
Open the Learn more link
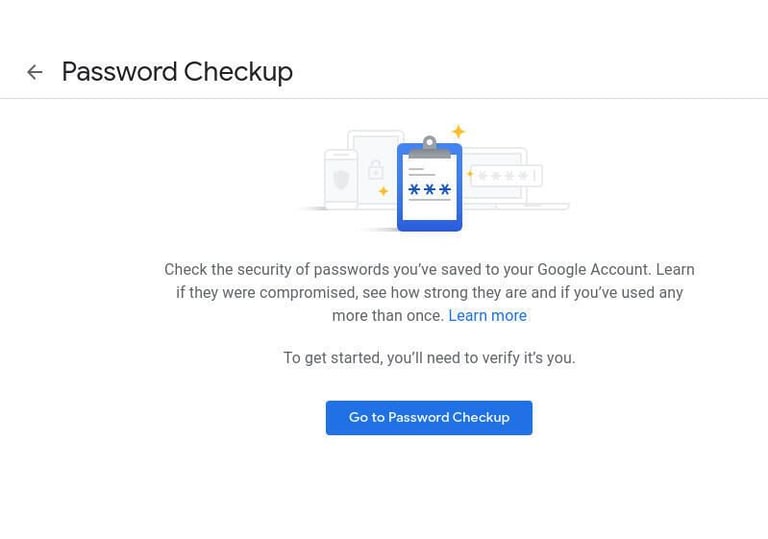(x=487, y=315)
